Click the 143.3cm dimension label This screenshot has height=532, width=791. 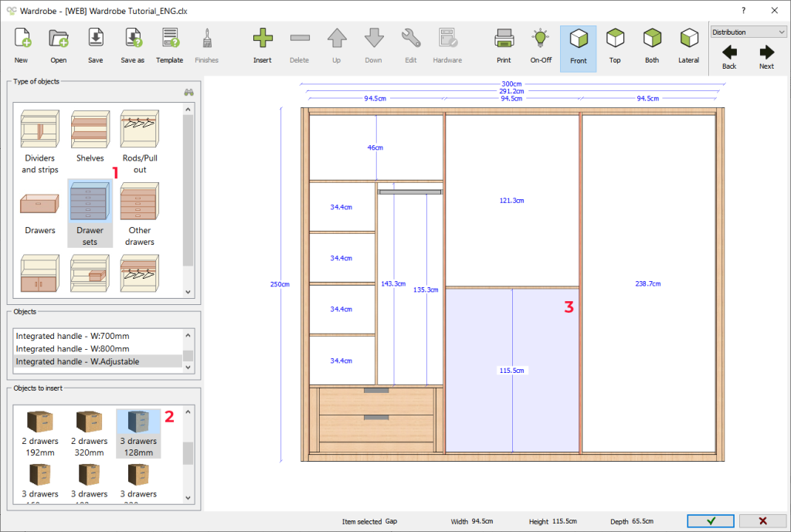tap(393, 284)
